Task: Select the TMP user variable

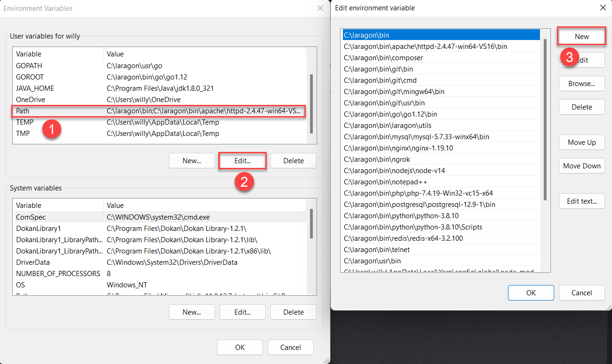Action: [x=160, y=134]
